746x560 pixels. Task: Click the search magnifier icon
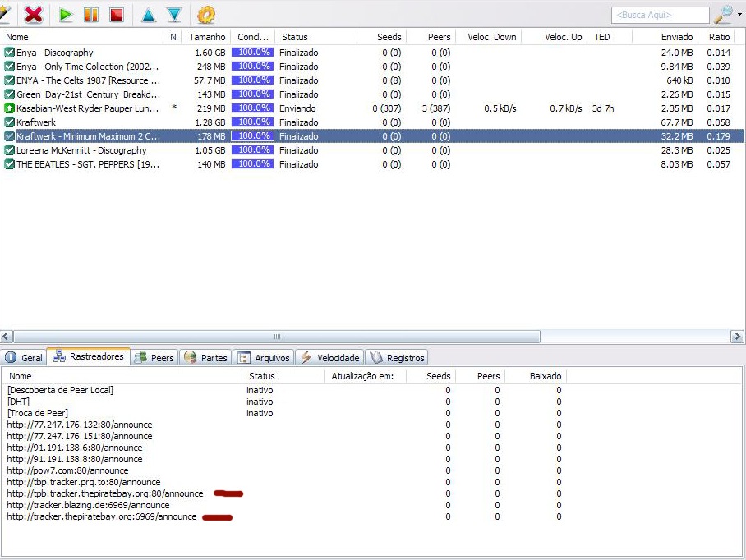[723, 15]
